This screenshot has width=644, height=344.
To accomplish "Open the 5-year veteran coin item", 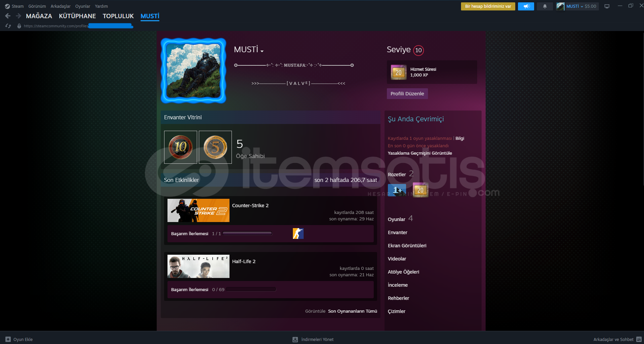I will [x=215, y=147].
